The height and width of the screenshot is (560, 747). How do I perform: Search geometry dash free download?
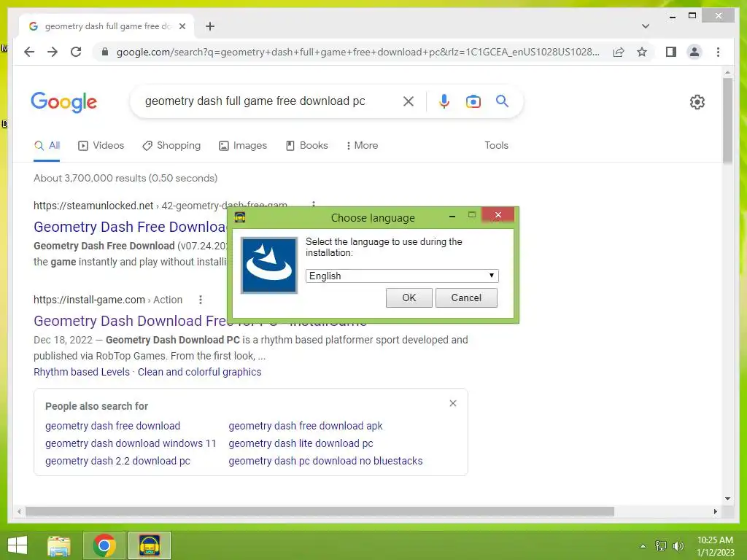(x=112, y=426)
